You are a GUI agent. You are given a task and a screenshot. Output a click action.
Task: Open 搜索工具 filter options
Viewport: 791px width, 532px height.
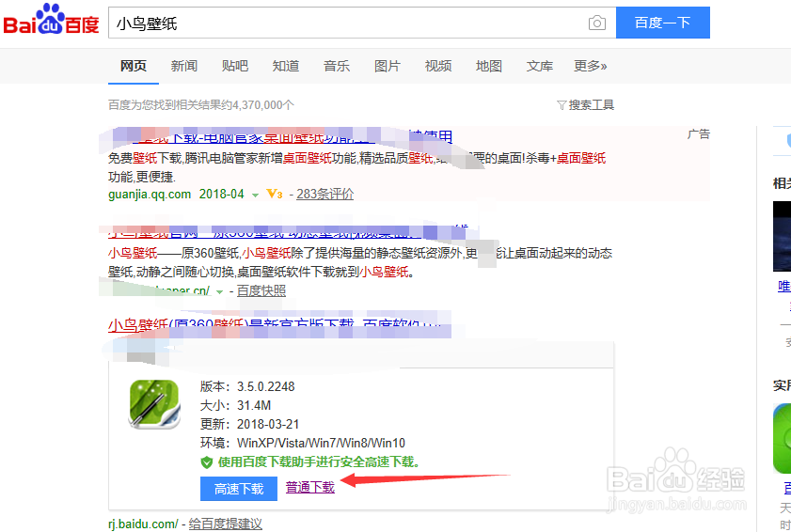point(592,105)
